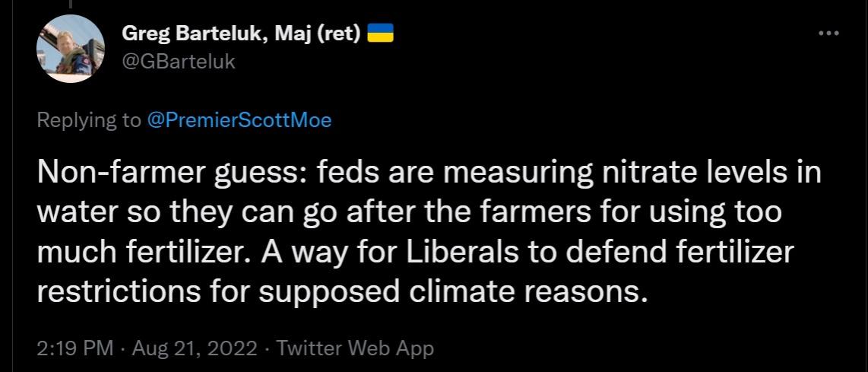Click the 'Replying to' label text
Viewport: 868px width, 372px height.
point(89,120)
